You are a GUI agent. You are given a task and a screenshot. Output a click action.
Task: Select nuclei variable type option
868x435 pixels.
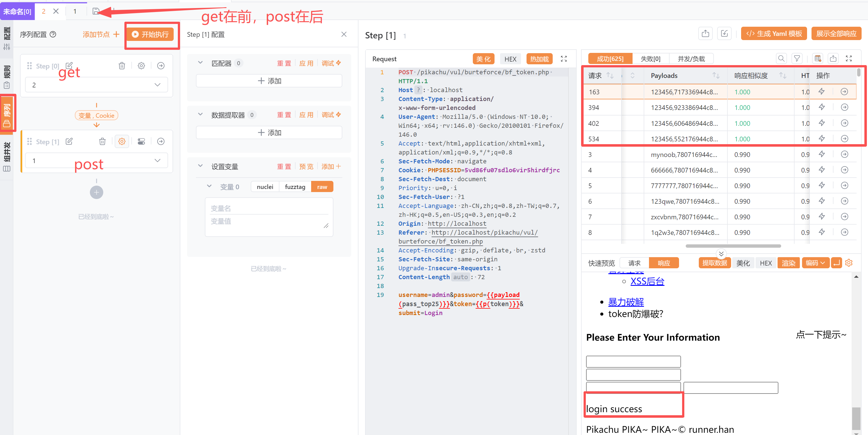265,187
